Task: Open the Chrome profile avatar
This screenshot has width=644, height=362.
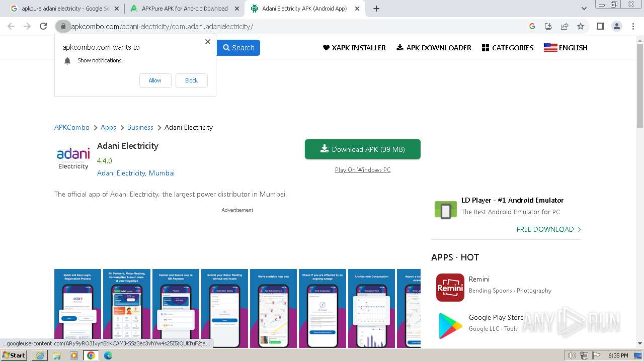Action: pyautogui.click(x=617, y=26)
